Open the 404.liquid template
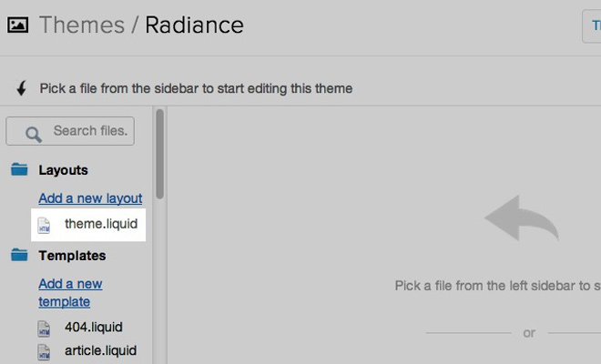 [93, 327]
